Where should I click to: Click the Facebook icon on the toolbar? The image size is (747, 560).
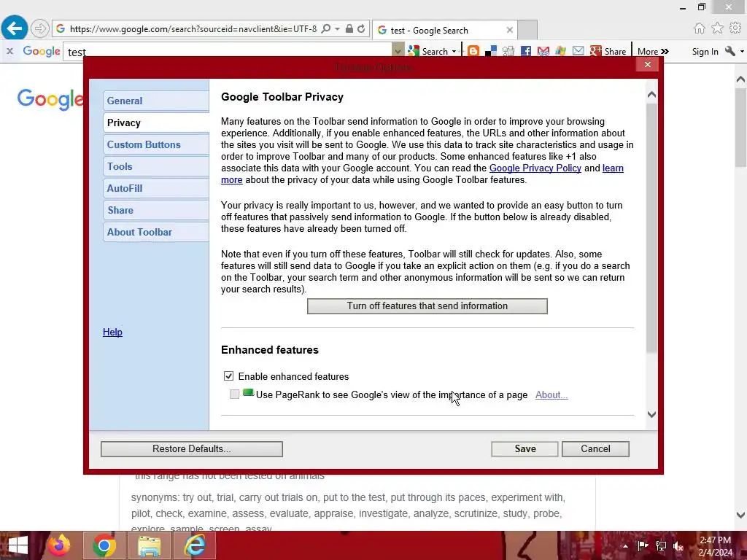[x=526, y=51]
